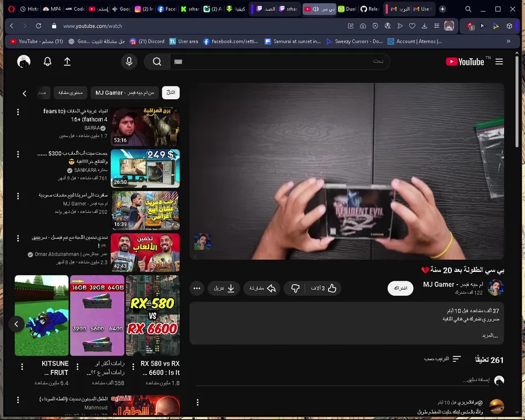This screenshot has width=525, height=420.
Task: Show previous shorts with left arrow
Action: (x=16, y=324)
